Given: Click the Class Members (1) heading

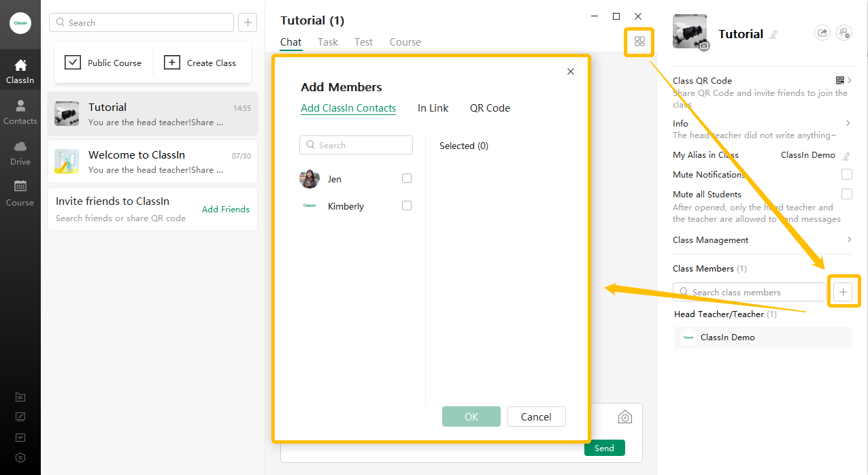Looking at the screenshot, I should (710, 268).
